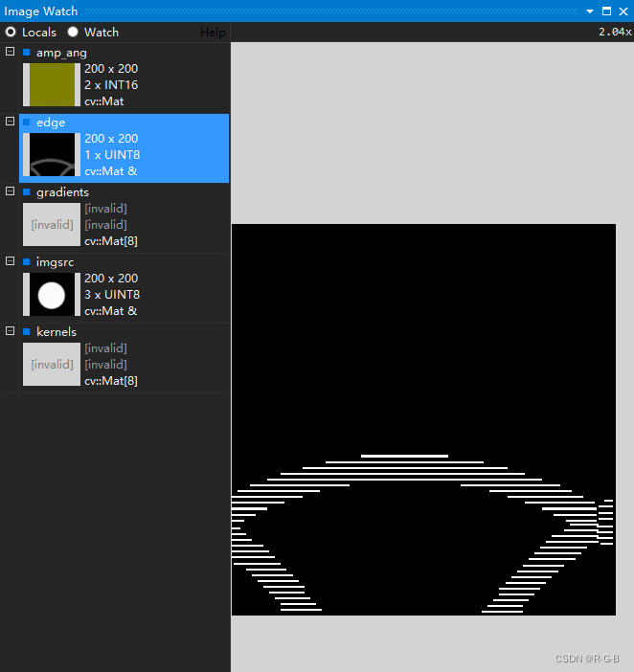Select the kernels invalid thumbnail

pyautogui.click(x=52, y=364)
